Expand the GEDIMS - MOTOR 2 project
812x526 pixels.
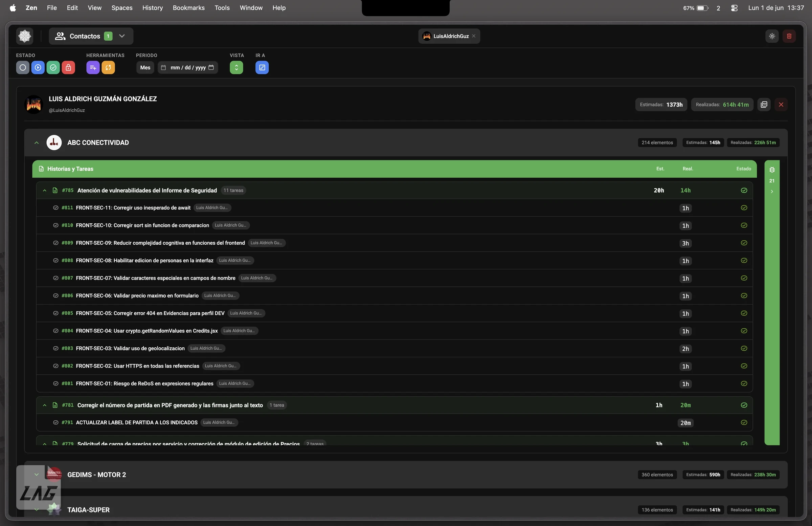tap(37, 475)
